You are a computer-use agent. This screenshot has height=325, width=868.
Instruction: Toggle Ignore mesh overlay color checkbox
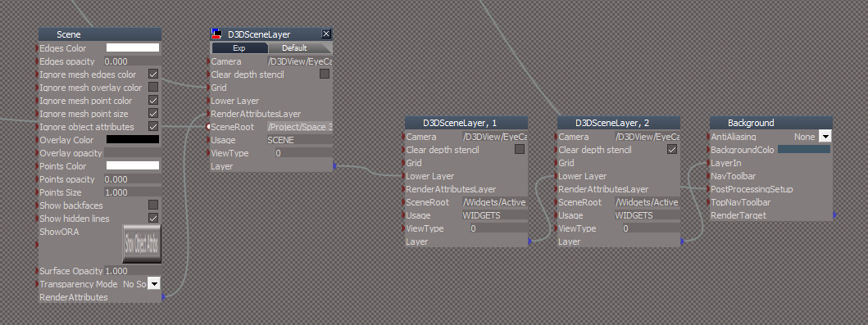153,88
